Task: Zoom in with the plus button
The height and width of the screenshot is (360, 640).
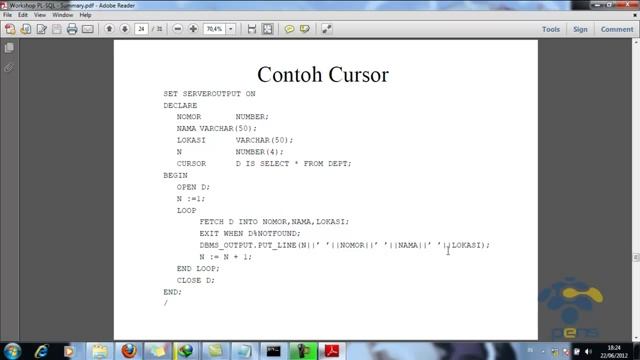Action: (x=193, y=29)
